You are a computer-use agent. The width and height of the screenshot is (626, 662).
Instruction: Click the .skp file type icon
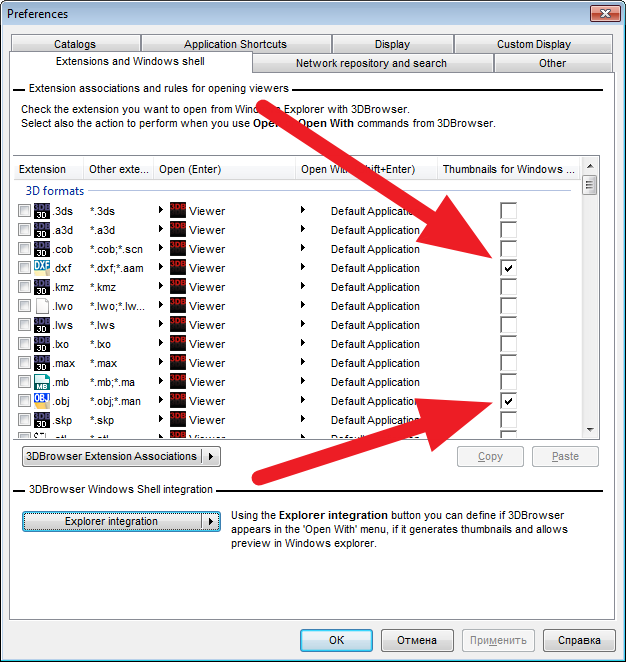tap(42, 420)
